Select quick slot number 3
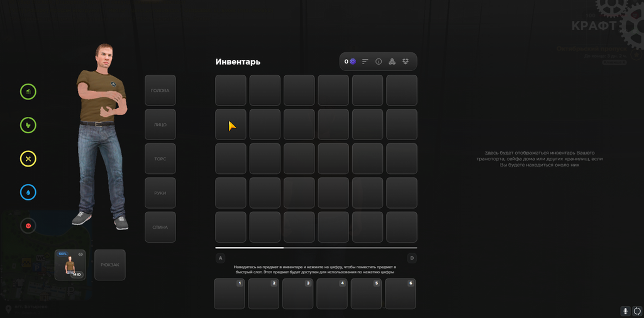The height and width of the screenshot is (318, 644). (x=297, y=293)
